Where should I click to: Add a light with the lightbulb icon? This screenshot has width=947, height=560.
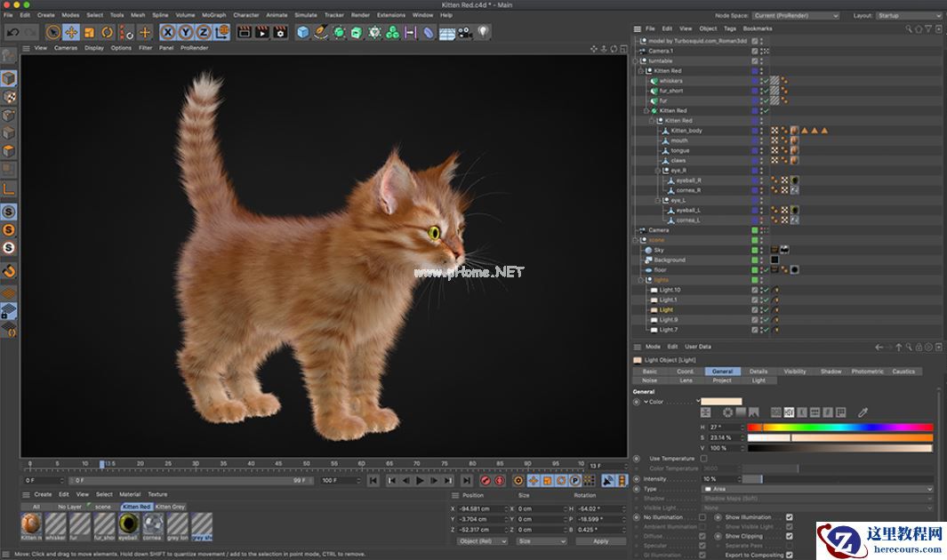tap(483, 32)
